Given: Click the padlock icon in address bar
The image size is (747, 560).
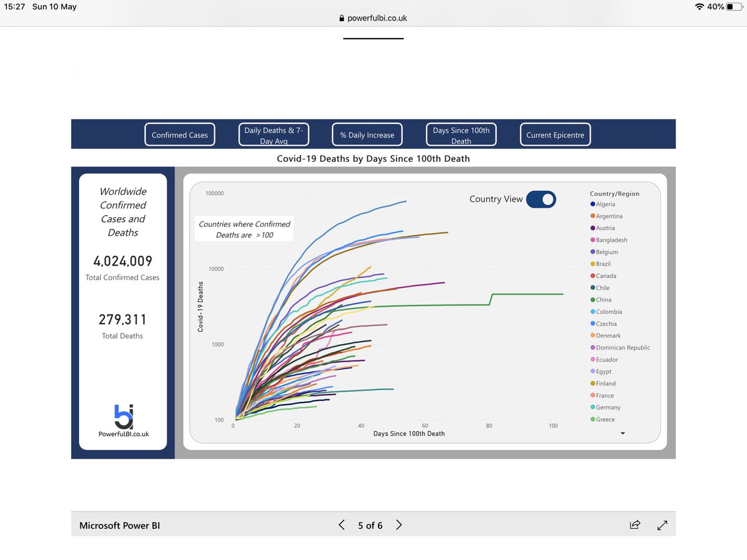Looking at the screenshot, I should tap(342, 18).
